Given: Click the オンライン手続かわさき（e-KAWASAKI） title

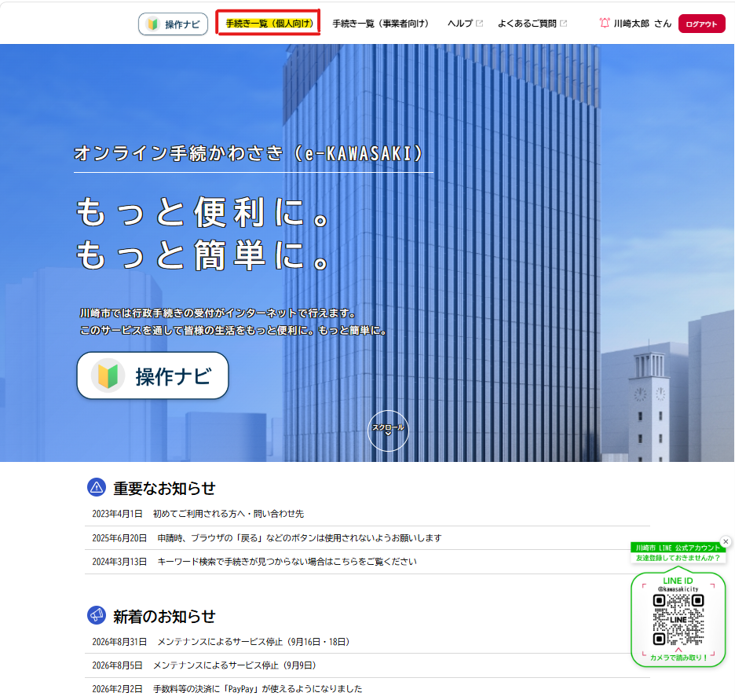Looking at the screenshot, I should pyautogui.click(x=249, y=153).
